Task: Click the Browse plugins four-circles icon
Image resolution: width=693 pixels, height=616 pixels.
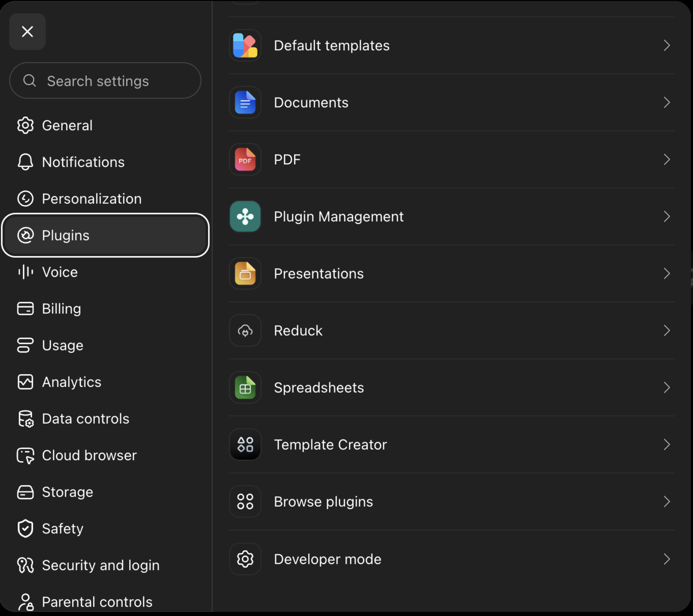Action: 245,501
